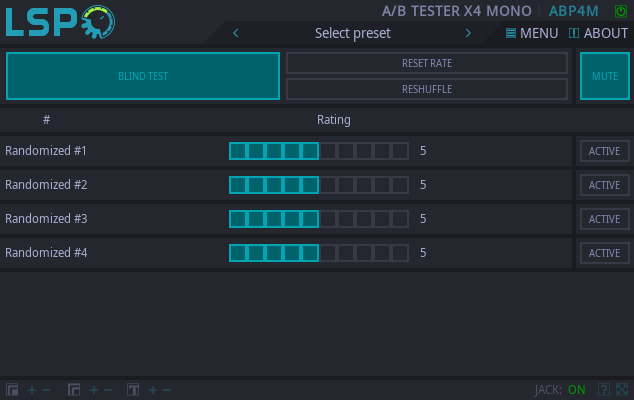The height and width of the screenshot is (400, 634).
Task: Click the first scaling icon at bottom left
Action: click(12, 390)
